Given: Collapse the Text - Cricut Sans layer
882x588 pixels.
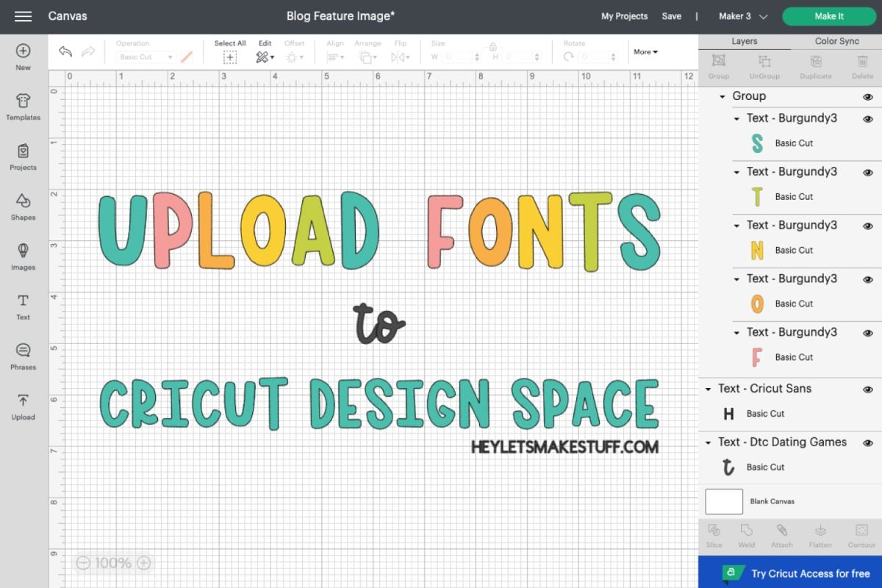Looking at the screenshot, I should [x=709, y=390].
